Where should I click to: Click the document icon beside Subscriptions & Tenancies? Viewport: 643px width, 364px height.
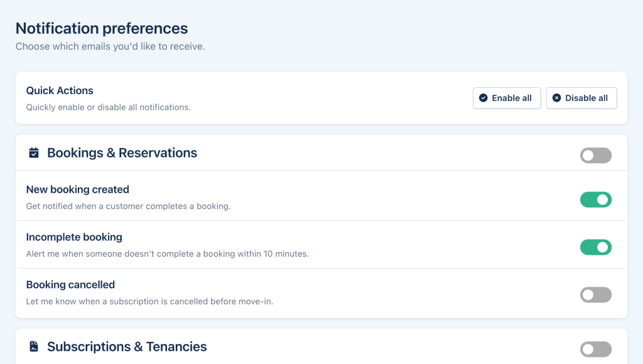coord(34,347)
